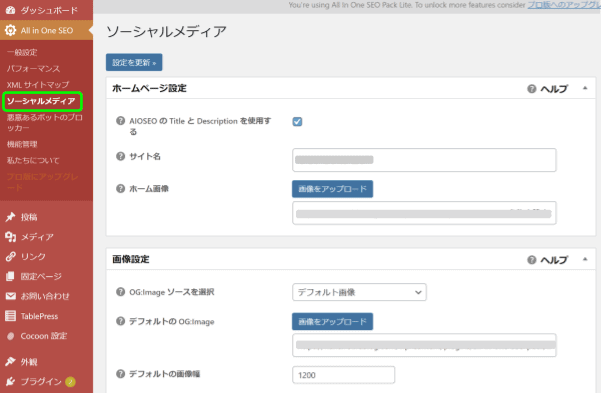Image resolution: width=601 pixels, height=393 pixels.
Task: Click help icon next to ホーム画像
Action: coord(120,189)
